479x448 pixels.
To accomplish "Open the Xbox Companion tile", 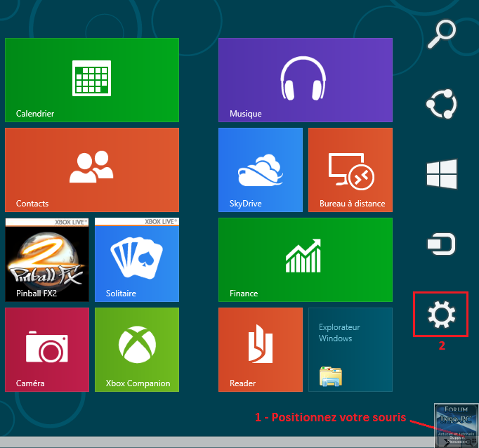I will (137, 350).
